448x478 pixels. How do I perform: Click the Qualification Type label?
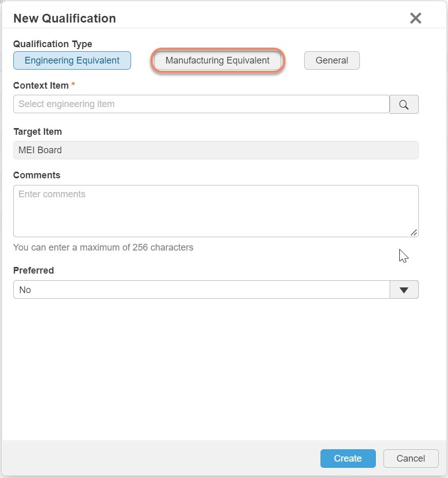53,44
